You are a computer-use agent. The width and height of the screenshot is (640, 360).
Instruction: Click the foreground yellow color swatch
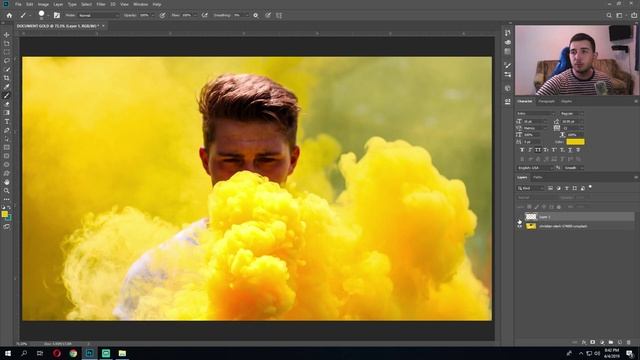pyautogui.click(x=4, y=214)
